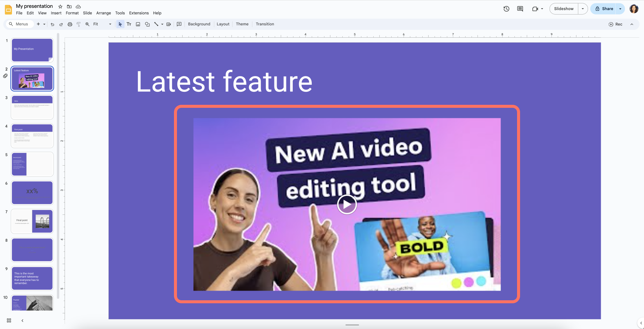Collapse the toolbar with the chevron
644x329 pixels.
pos(632,24)
